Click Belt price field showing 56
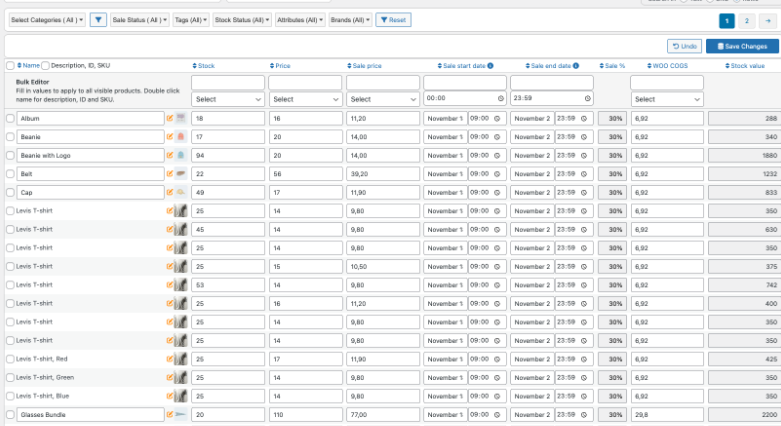Image resolution: width=781 pixels, height=426 pixels. pyautogui.click(x=305, y=174)
